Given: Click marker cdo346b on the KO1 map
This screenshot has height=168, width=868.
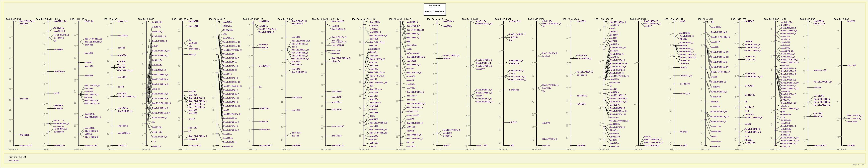Looking at the screenshot, I should [24, 99].
